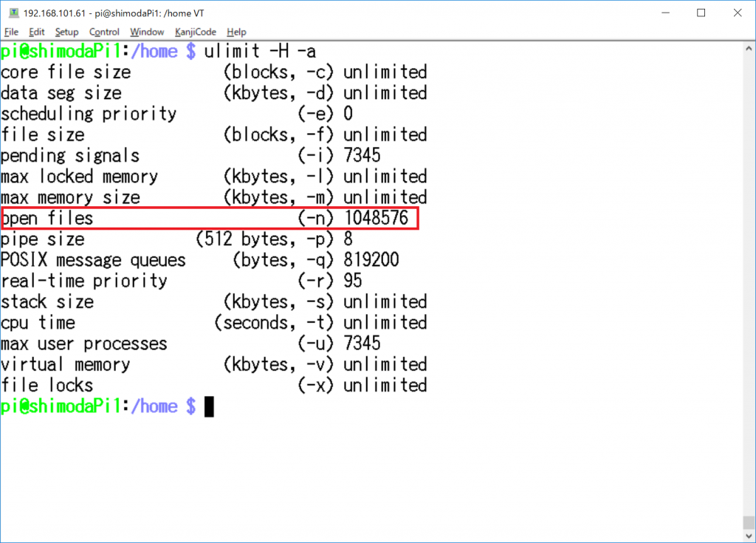Click the real-time priority value 95
The width and height of the screenshot is (756, 543).
coord(353,281)
